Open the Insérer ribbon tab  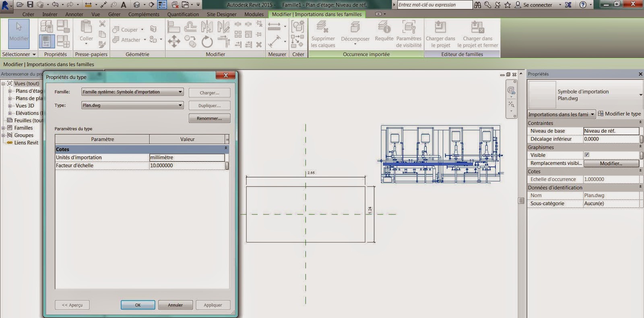click(50, 14)
